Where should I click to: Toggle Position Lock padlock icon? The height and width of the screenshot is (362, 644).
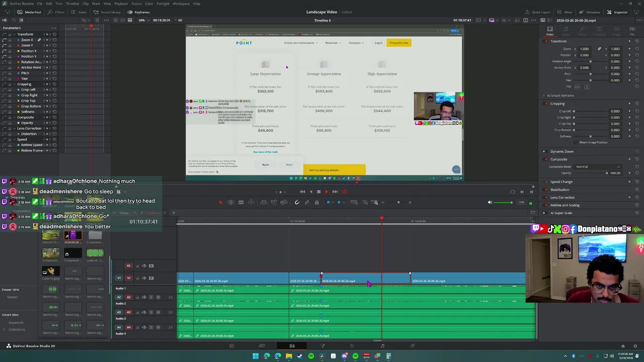pos(316,202)
